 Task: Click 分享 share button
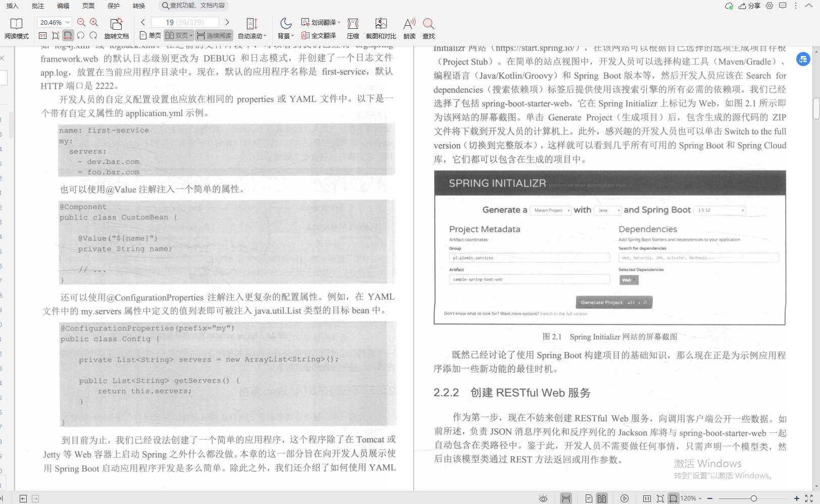pyautogui.click(x=749, y=6)
